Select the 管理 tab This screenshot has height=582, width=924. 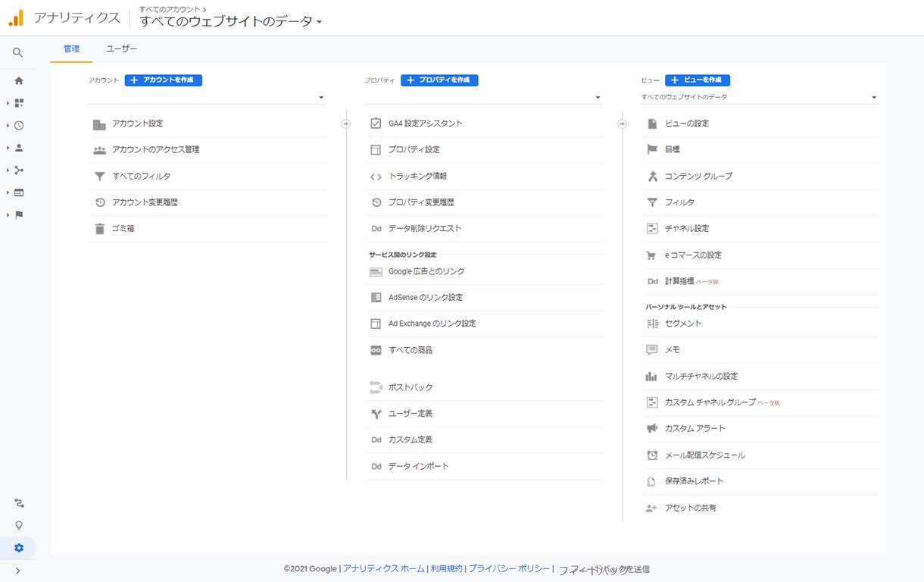point(71,48)
